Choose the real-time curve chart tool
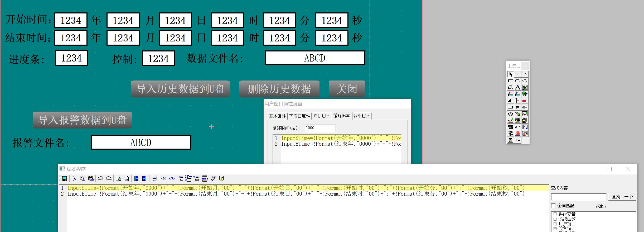 [525, 114]
